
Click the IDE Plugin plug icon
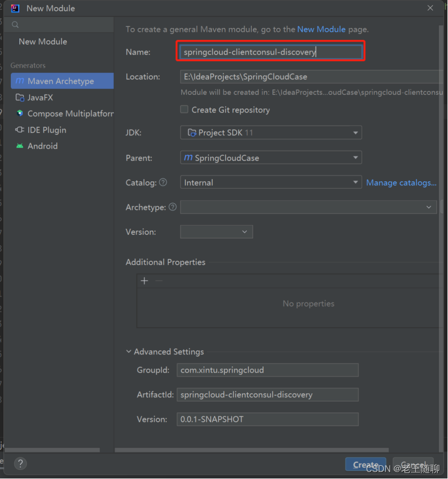point(20,129)
